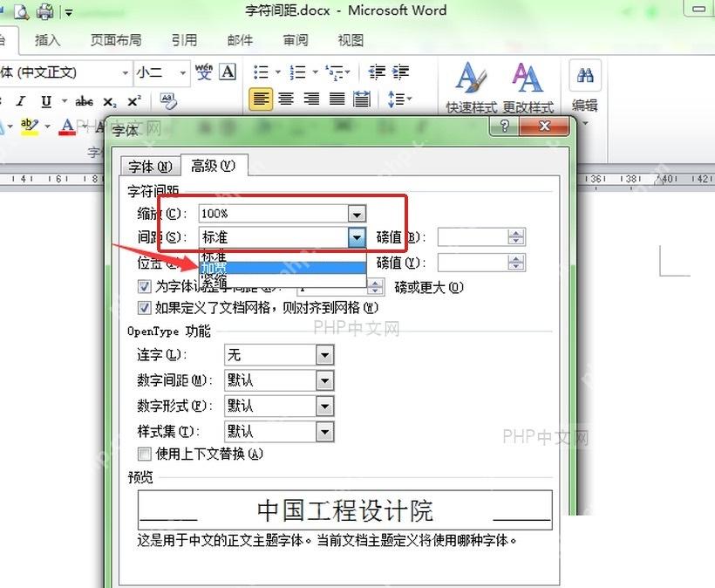Apply italic formatting
Image resolution: width=715 pixels, height=588 pixels.
(x=21, y=101)
